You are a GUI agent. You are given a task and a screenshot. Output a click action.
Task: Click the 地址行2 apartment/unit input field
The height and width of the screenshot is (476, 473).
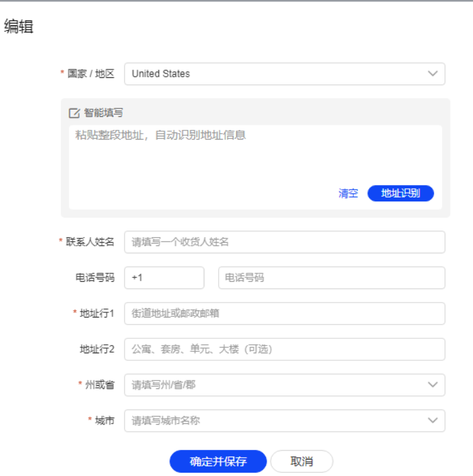coord(284,349)
